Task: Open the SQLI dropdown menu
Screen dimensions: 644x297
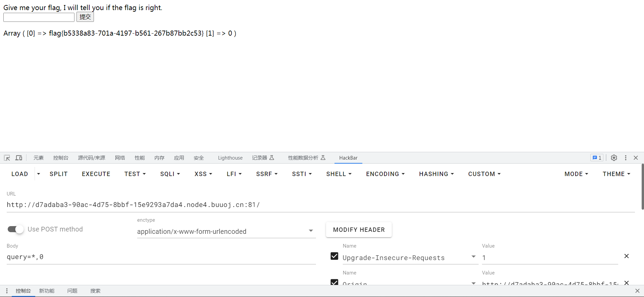Action: pos(170,174)
